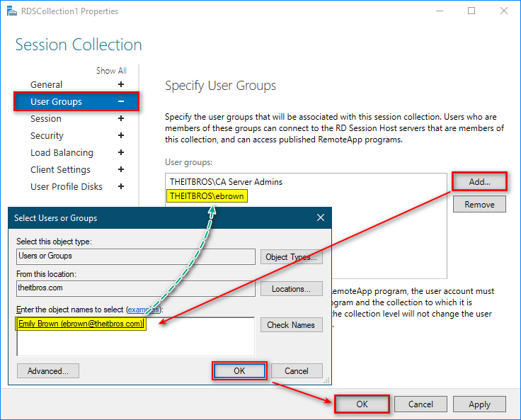Click Show All in the navigation pane
521x420 pixels.
111,71
